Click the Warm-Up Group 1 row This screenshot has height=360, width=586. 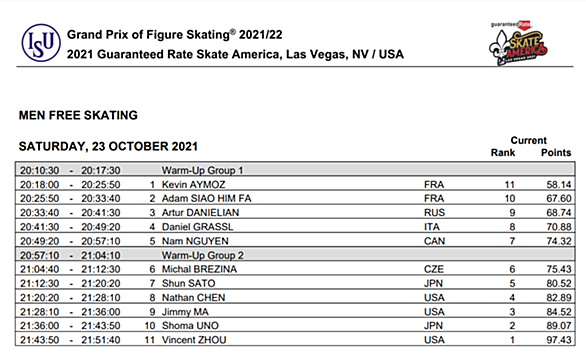click(295, 170)
